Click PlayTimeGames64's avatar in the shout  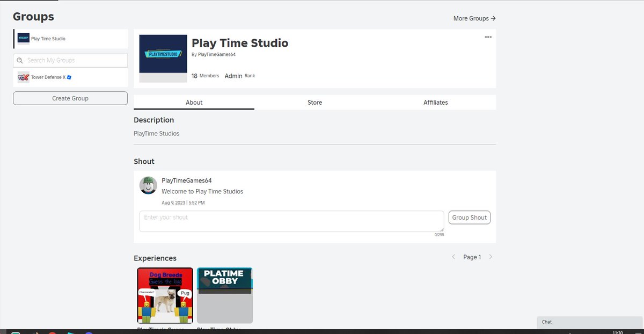click(149, 185)
